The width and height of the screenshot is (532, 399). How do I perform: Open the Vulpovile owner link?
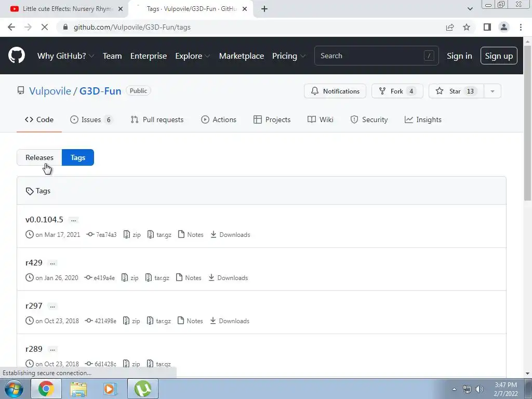pyautogui.click(x=50, y=91)
